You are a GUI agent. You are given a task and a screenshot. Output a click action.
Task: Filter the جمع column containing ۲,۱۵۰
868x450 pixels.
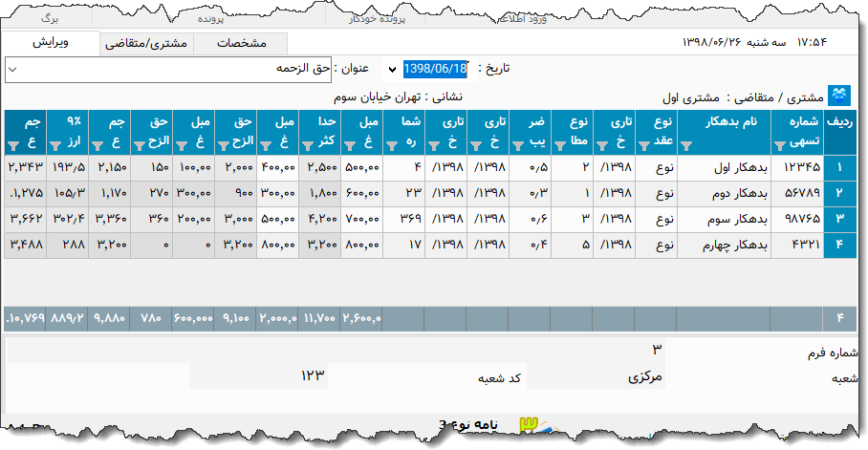tap(98, 146)
